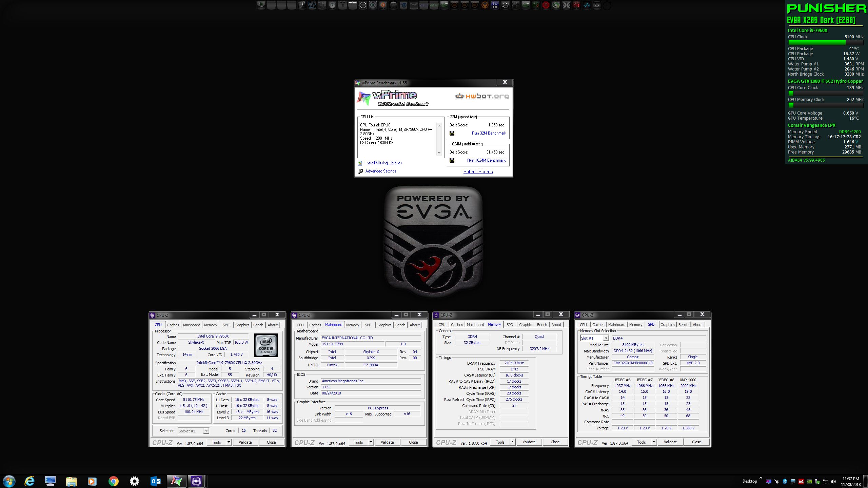Viewport: 868px width, 488px height.
Task: Click the volume speaker tray icon
Action: (x=834, y=482)
